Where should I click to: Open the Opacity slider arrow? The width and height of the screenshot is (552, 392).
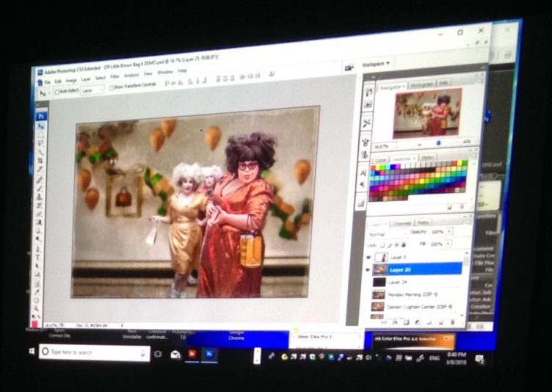click(448, 231)
